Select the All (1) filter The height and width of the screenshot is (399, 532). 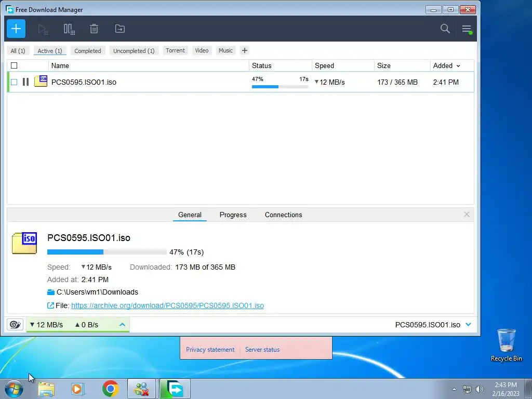18,50
